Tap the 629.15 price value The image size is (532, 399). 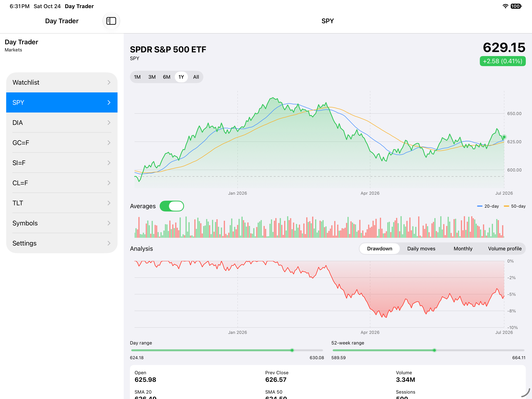click(x=504, y=47)
